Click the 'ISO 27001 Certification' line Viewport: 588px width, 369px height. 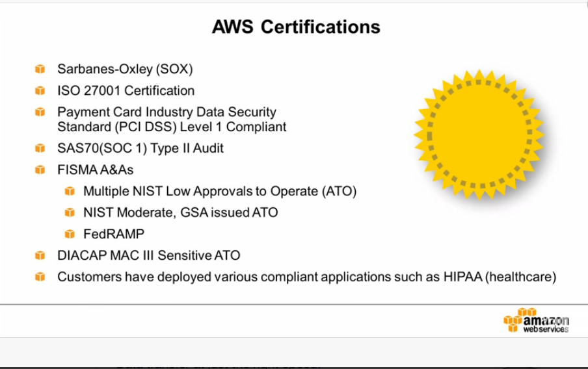pos(126,91)
